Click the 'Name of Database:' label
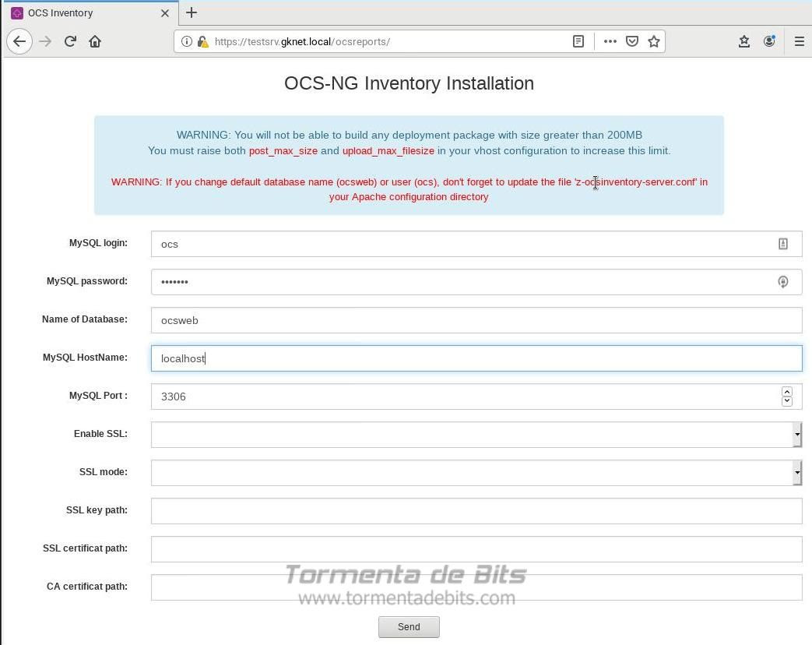This screenshot has height=645, width=812. pos(85,319)
